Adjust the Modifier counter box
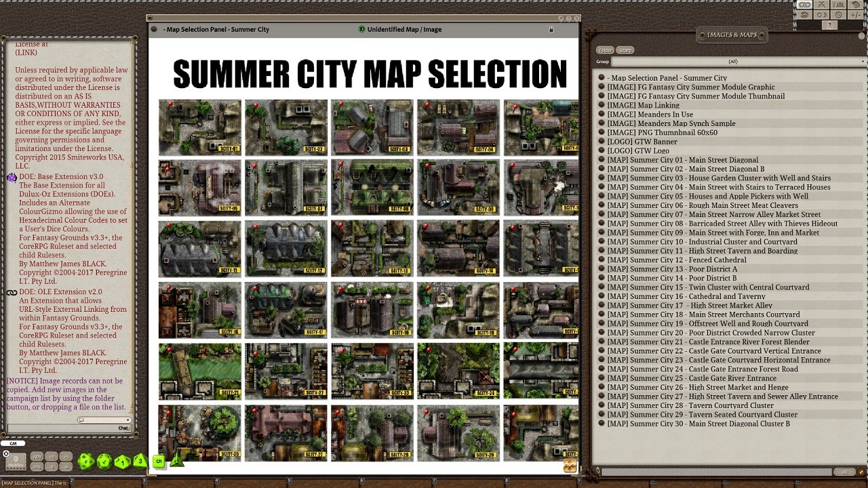This screenshot has height=488, width=868. click(17, 461)
